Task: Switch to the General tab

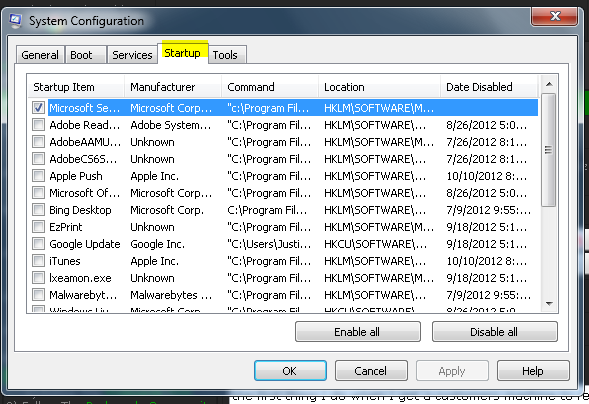Action: pos(40,55)
